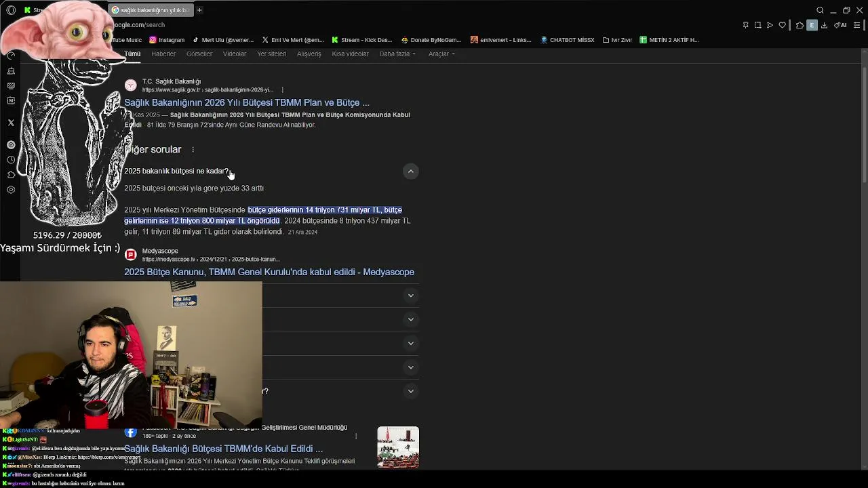This screenshot has width=868, height=488.
Task: Click the page vertical scrollbar
Action: (x=864, y=125)
